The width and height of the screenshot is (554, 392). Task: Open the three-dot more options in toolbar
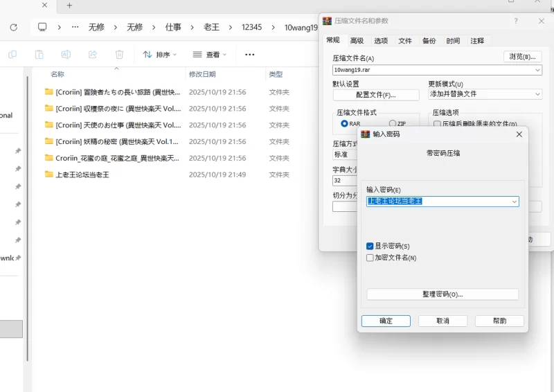[250, 55]
